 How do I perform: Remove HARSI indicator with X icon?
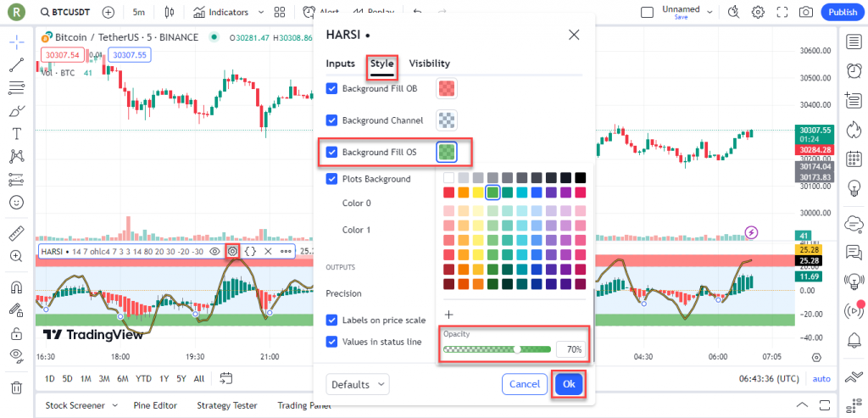point(268,251)
